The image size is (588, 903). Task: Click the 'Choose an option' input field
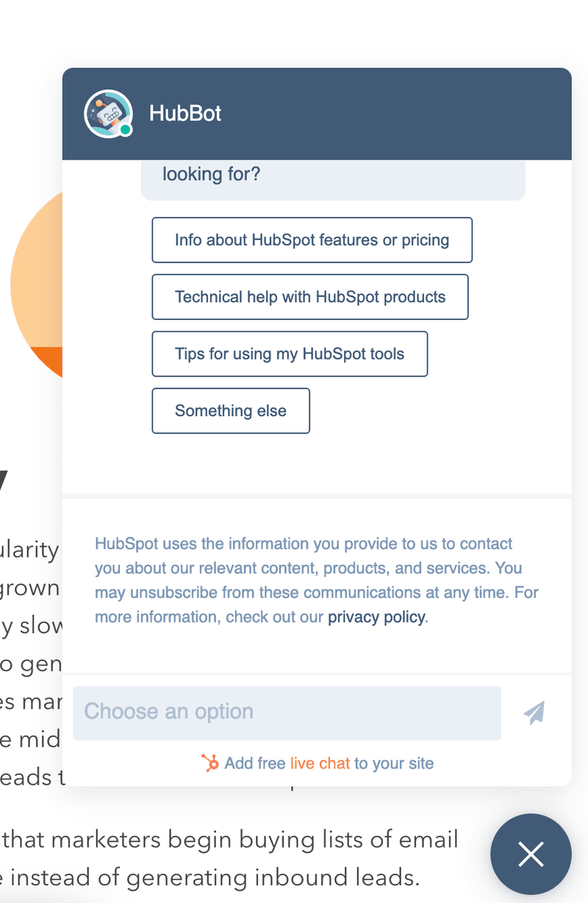(287, 711)
